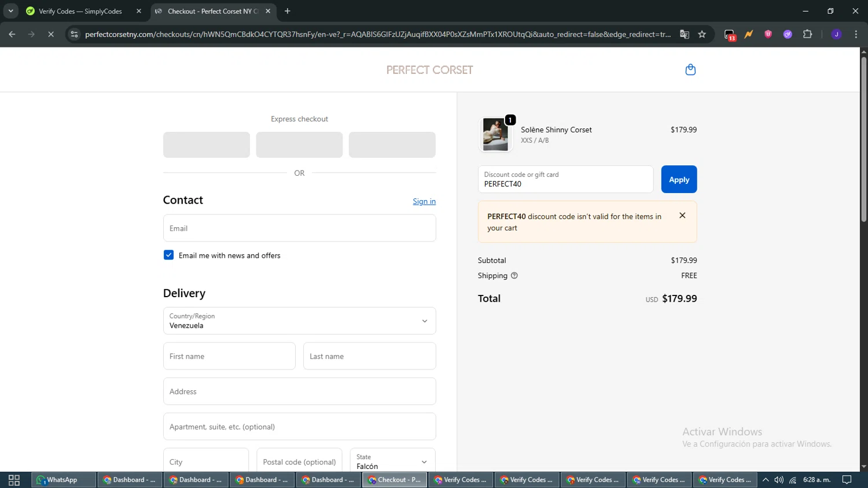Click the third express checkout button
This screenshot has height=488, width=868.
[x=392, y=145]
